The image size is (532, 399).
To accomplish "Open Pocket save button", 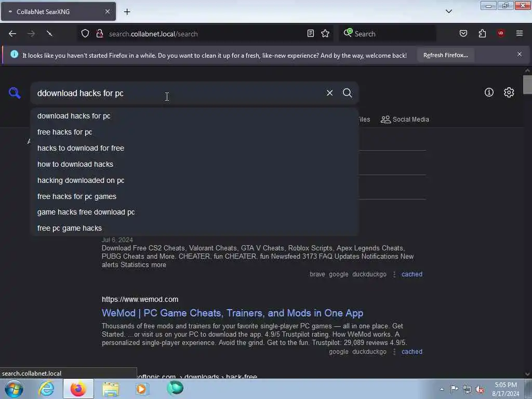I will pos(463,34).
